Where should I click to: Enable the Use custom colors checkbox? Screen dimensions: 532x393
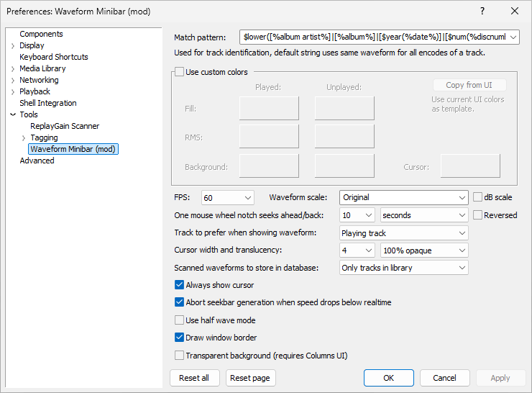point(180,72)
